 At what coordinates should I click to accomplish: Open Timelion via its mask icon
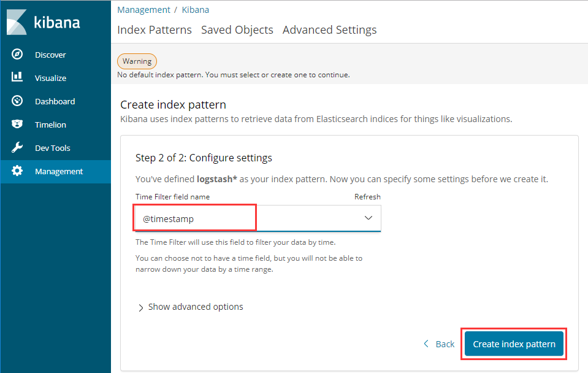coord(17,124)
